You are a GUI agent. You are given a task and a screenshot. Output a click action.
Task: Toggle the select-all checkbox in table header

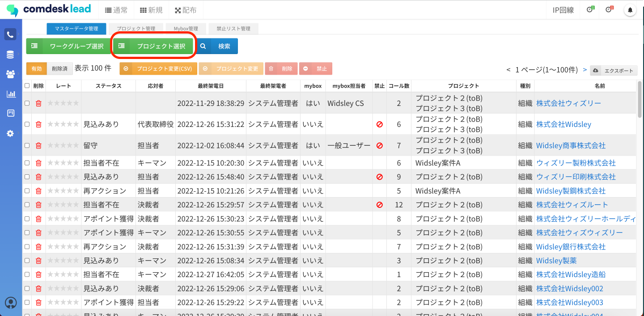pyautogui.click(x=27, y=86)
